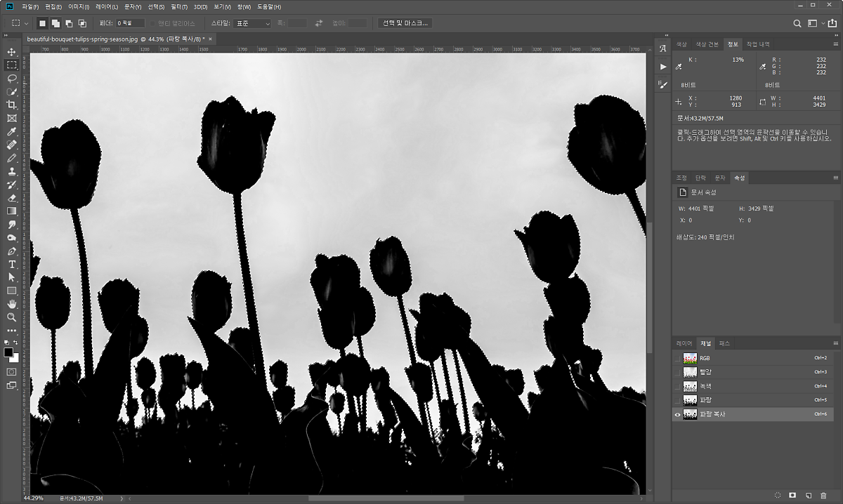Open the marquee tool preset picker arrow

[27, 23]
